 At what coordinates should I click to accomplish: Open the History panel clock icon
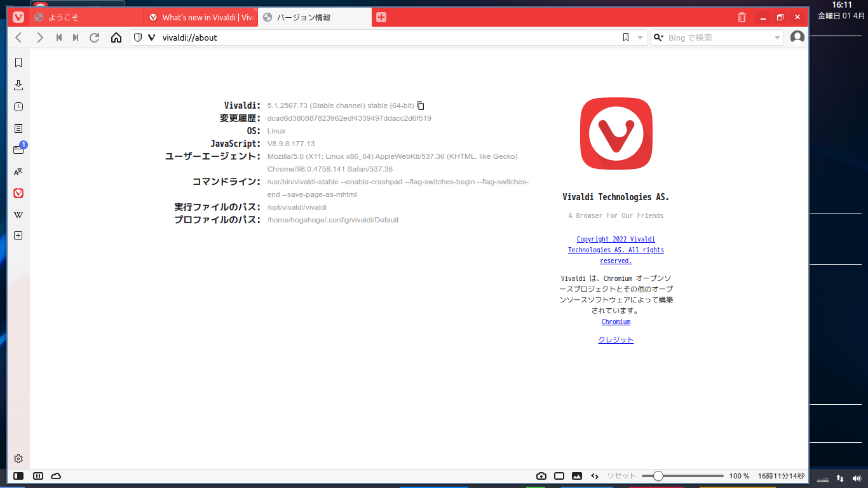coord(18,107)
